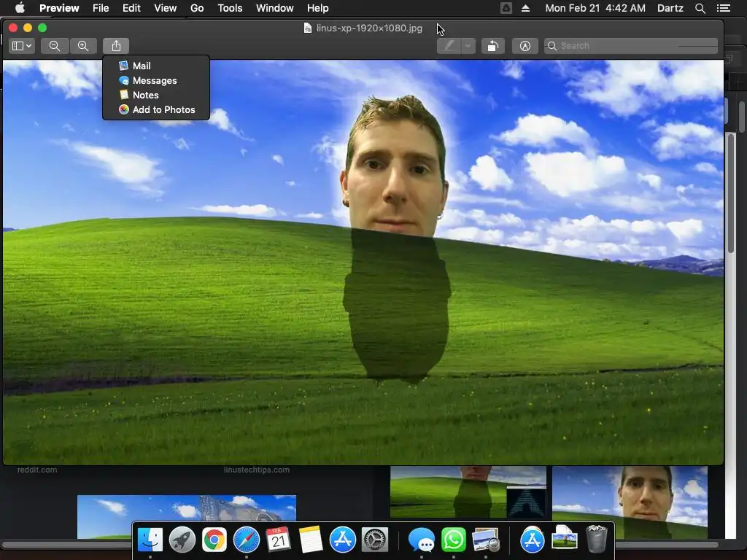
Task: Zoom in using the plus magnifier
Action: [x=83, y=46]
